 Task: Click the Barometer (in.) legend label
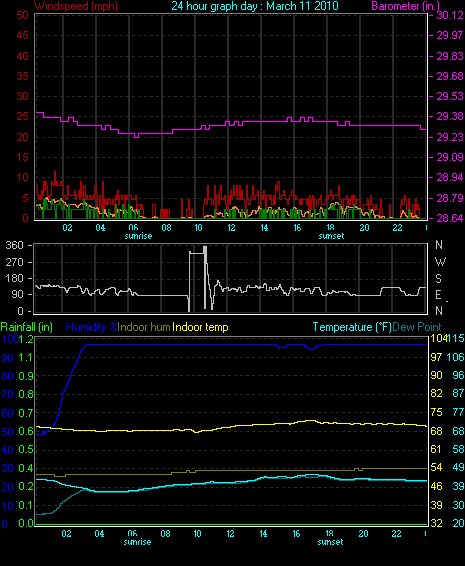[405, 6]
